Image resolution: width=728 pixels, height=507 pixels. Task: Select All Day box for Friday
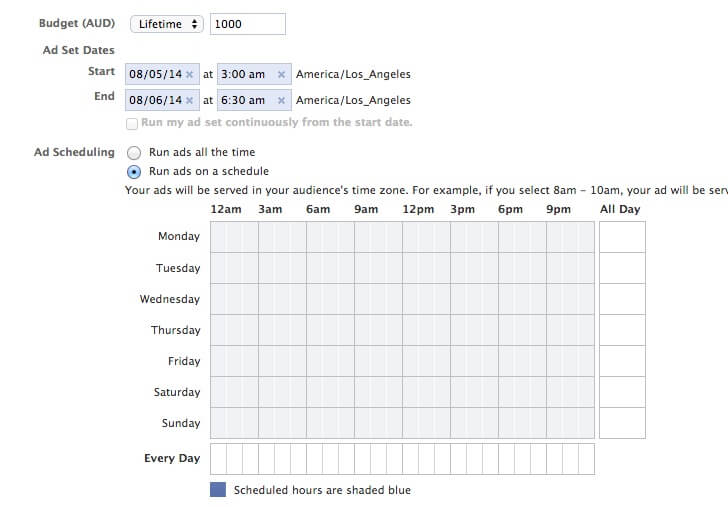tap(622, 361)
